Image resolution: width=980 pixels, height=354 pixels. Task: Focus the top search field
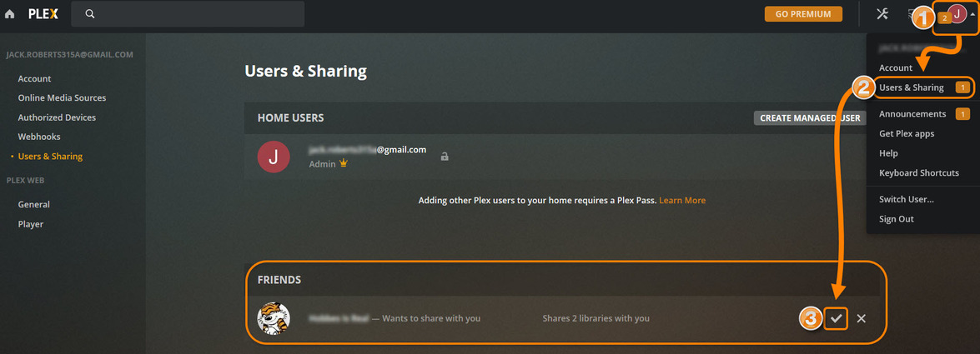(188, 13)
